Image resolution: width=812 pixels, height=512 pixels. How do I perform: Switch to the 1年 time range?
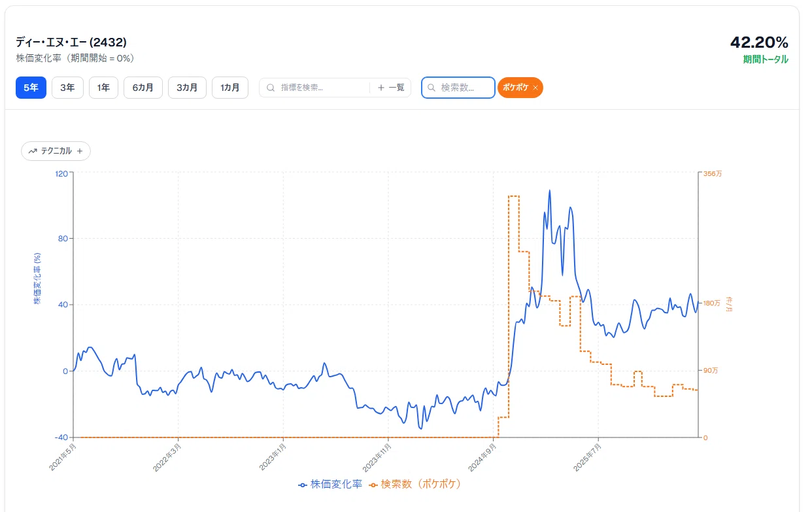[103, 88]
